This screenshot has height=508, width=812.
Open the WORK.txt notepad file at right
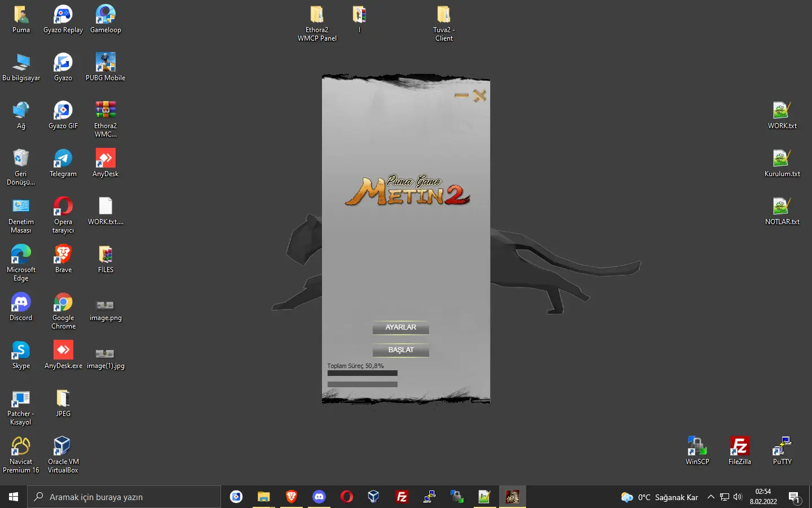pyautogui.click(x=782, y=116)
